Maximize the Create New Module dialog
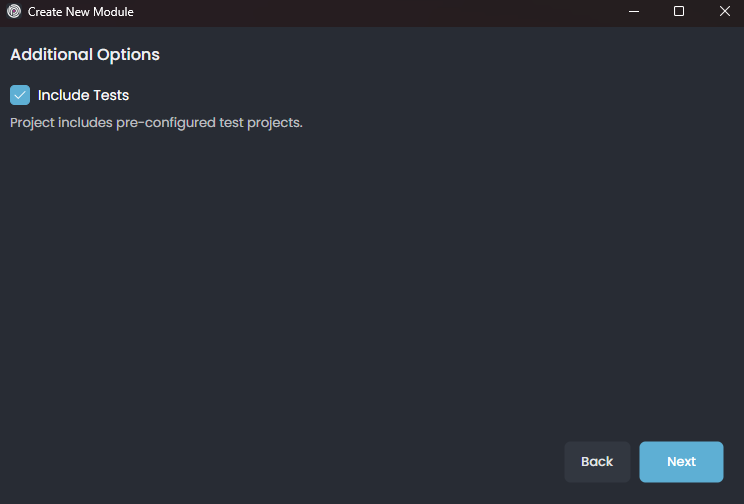The width and height of the screenshot is (744, 504). 679,12
